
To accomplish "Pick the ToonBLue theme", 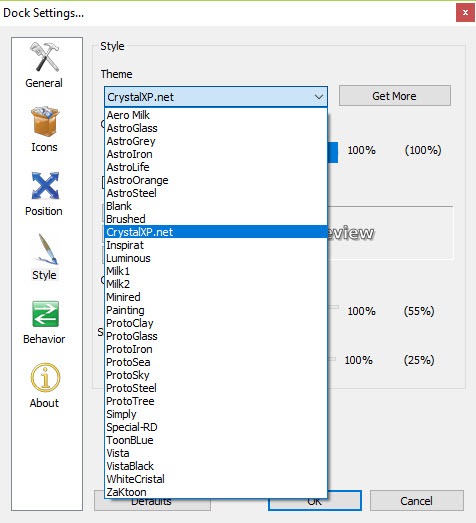I will 215,440.
